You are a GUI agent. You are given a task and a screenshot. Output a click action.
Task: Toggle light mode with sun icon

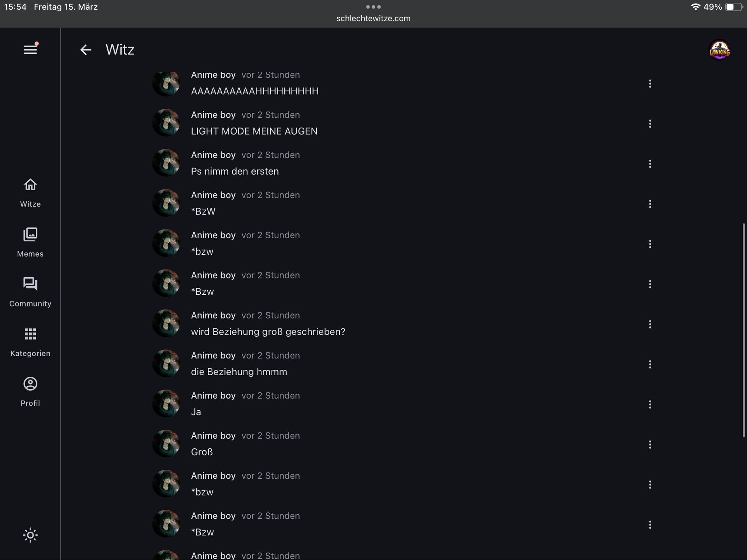click(30, 535)
